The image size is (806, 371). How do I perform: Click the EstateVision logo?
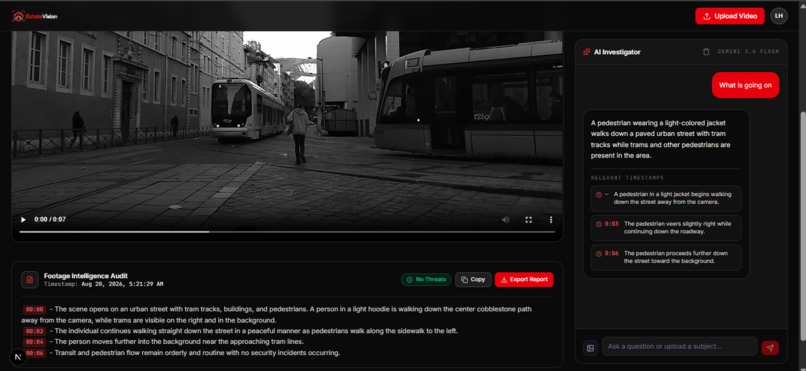coord(35,16)
